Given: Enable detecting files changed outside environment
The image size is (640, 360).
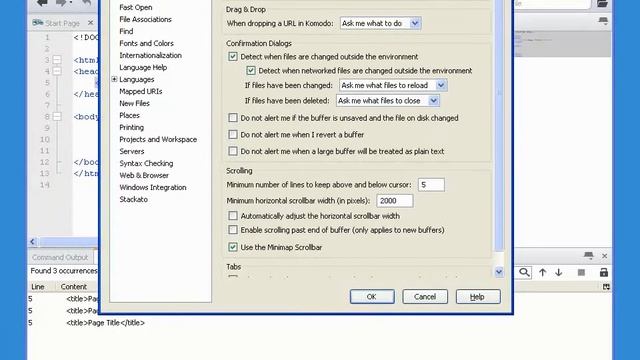Looking at the screenshot, I should (233, 56).
